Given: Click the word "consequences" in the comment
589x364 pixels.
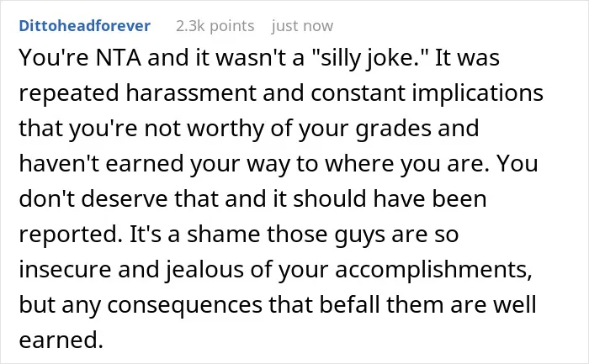Looking at the screenshot, I should (184, 305).
